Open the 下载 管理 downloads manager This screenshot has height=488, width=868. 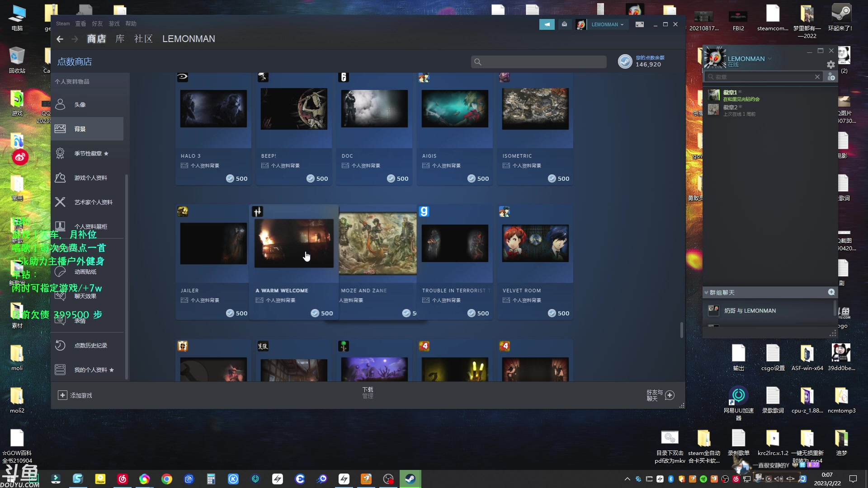click(368, 393)
